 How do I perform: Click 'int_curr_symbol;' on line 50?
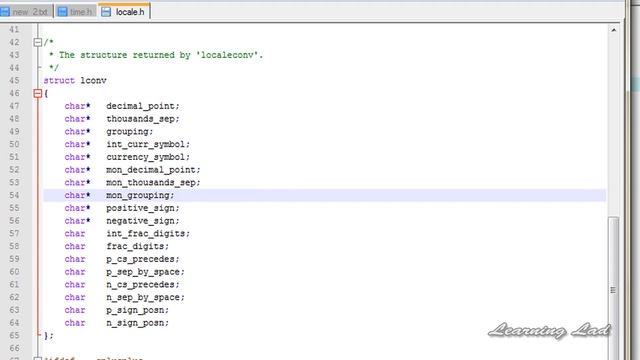tap(148, 144)
